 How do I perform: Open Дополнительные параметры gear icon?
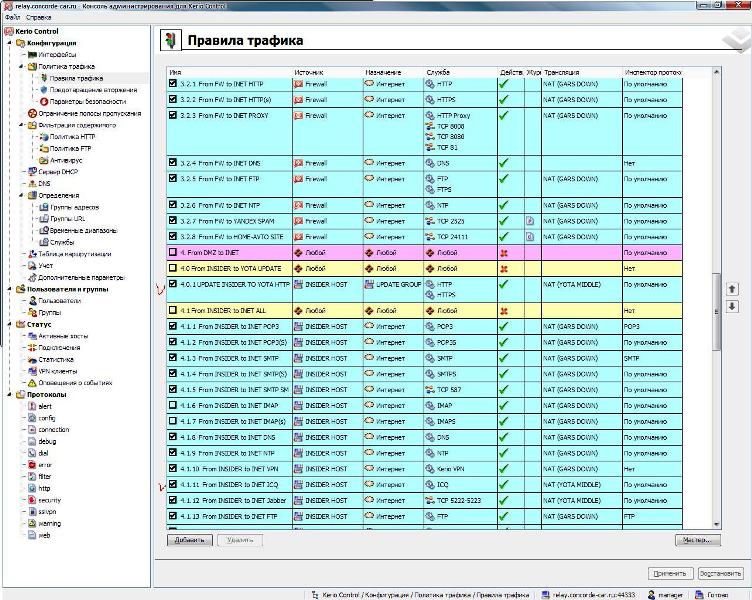(32, 278)
